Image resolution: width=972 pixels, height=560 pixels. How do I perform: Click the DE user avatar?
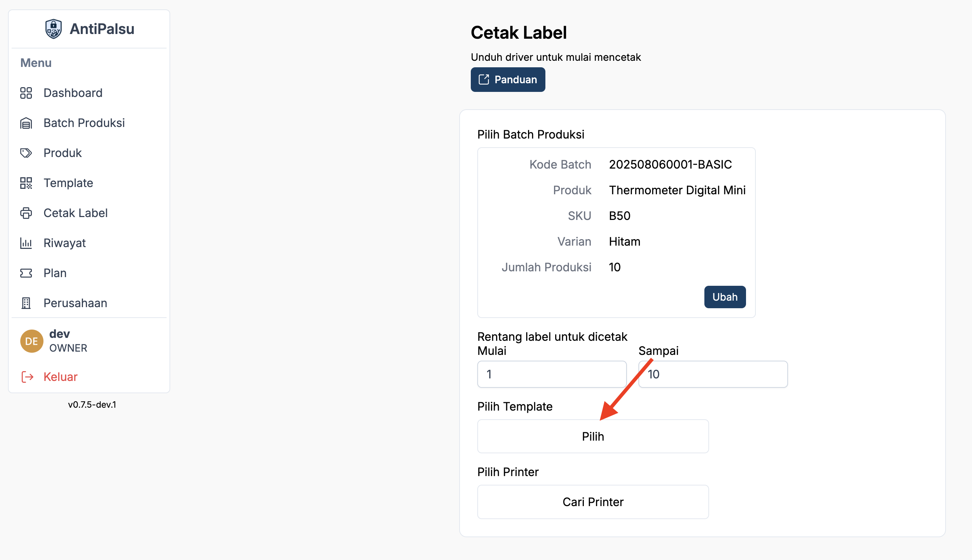32,341
